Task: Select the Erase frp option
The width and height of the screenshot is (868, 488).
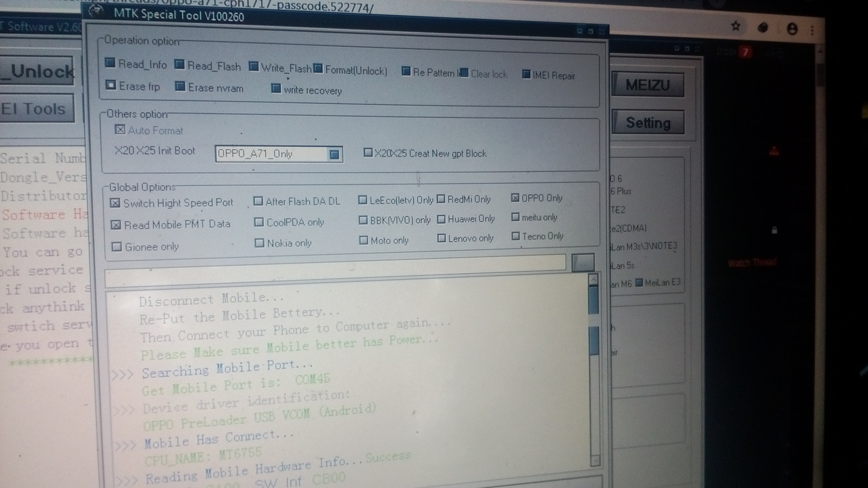Action: coord(111,85)
